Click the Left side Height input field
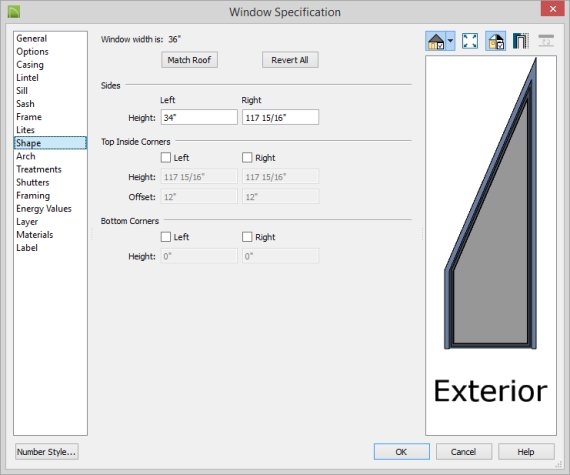Viewport: 570px width, 475px height. (199, 117)
